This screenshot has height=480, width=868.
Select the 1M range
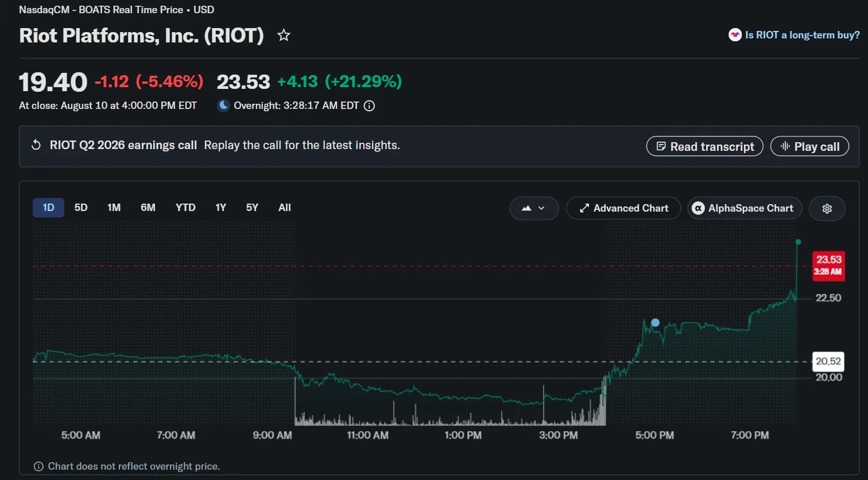tap(114, 208)
